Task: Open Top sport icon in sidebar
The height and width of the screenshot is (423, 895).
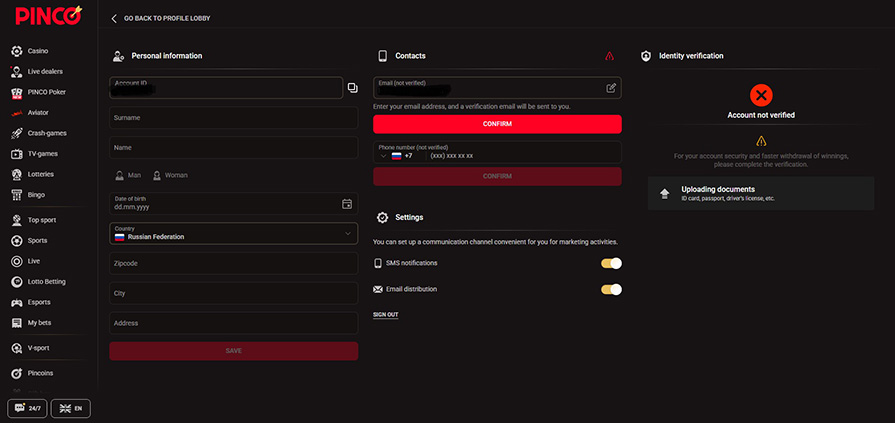Action: tap(17, 220)
